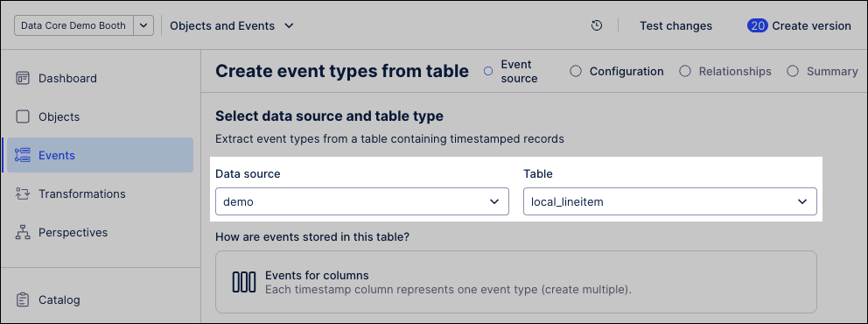Viewport: 868px width, 324px height.
Task: Open version history clock icon
Action: pos(596,25)
